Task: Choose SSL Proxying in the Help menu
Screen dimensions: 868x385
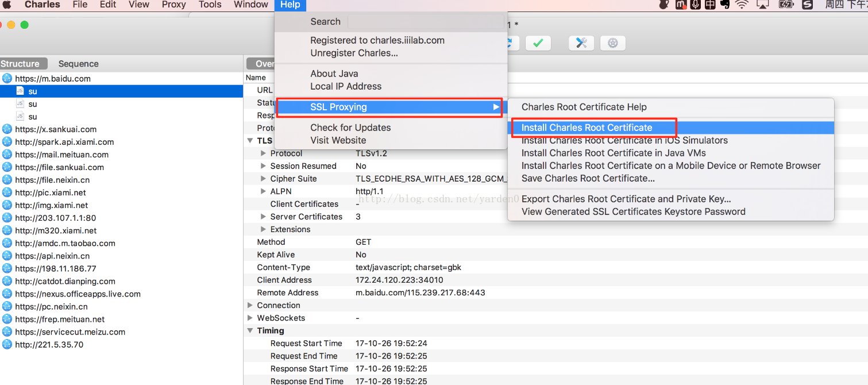Action: click(x=391, y=107)
